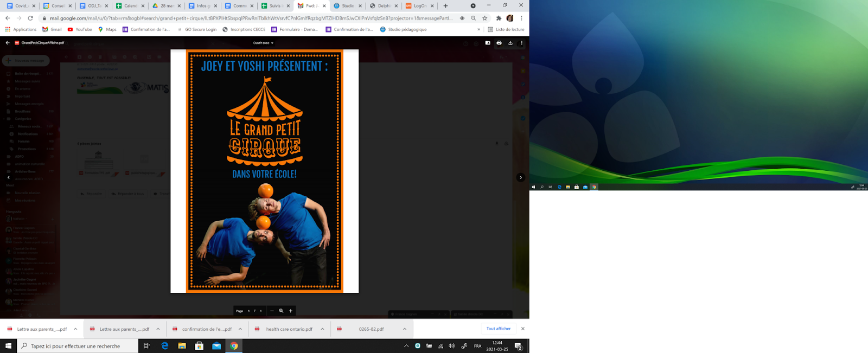The width and height of the screenshot is (868, 353).
Task: Navigate back in Chrome
Action: [7, 18]
